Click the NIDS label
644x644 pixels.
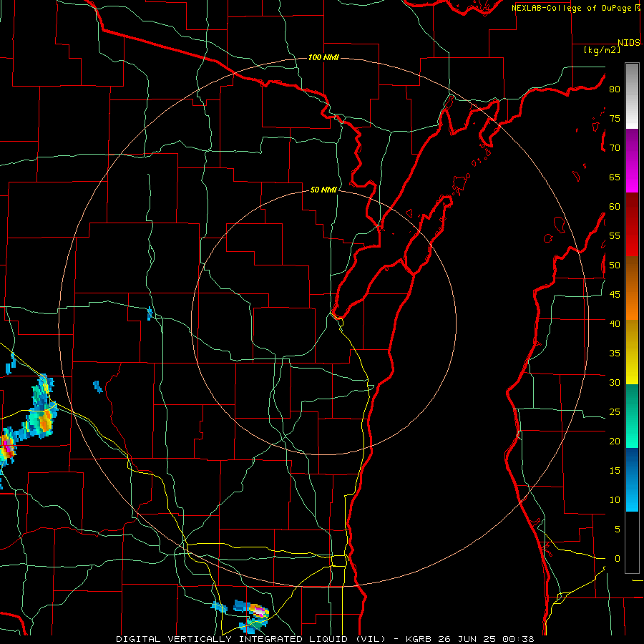click(628, 42)
